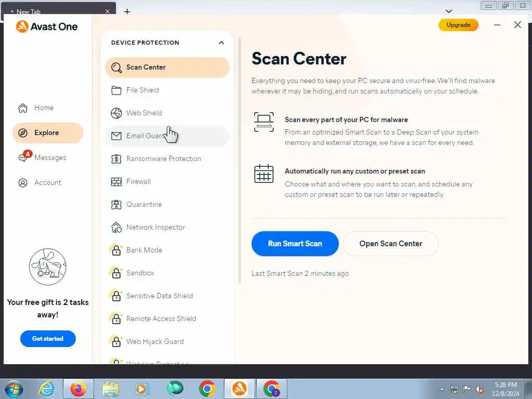Click the calendar schedule icon
Image resolution: width=532 pixels, height=399 pixels.
(x=264, y=174)
